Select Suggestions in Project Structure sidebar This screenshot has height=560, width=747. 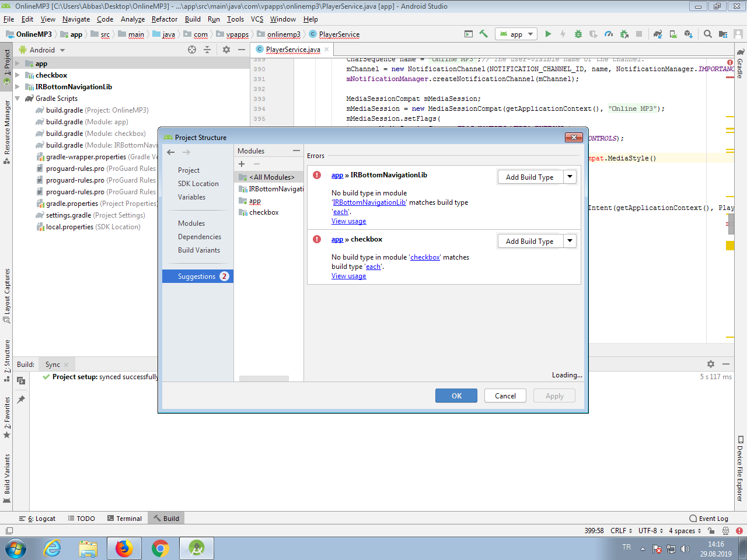(198, 276)
